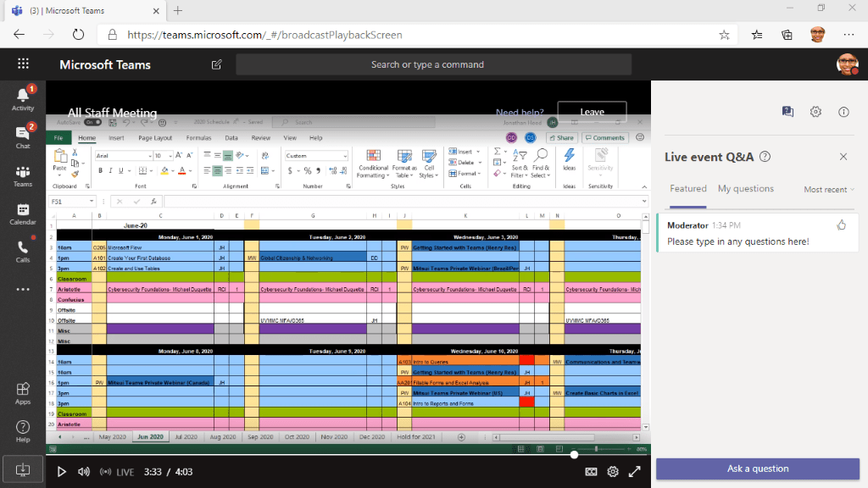Select the Jul 2020 sheet tab
Viewport: 868px width, 488px height.
[x=186, y=436]
